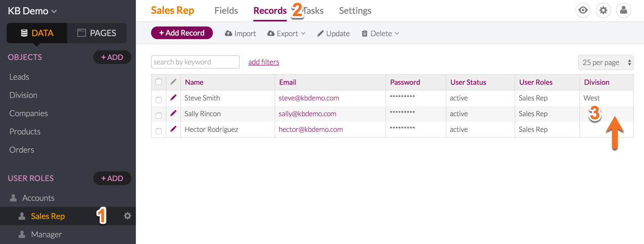The image size is (644, 244).
Task: Switch to the Fields tab
Action: (226, 11)
